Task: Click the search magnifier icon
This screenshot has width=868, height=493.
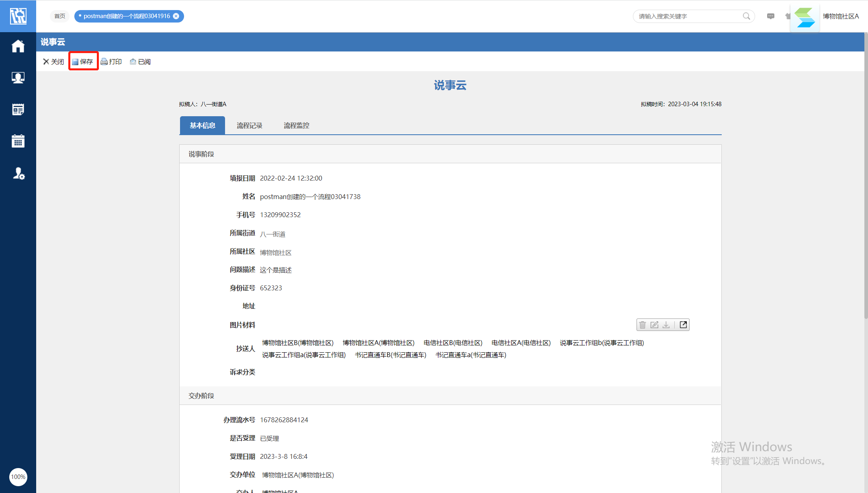Action: [746, 16]
